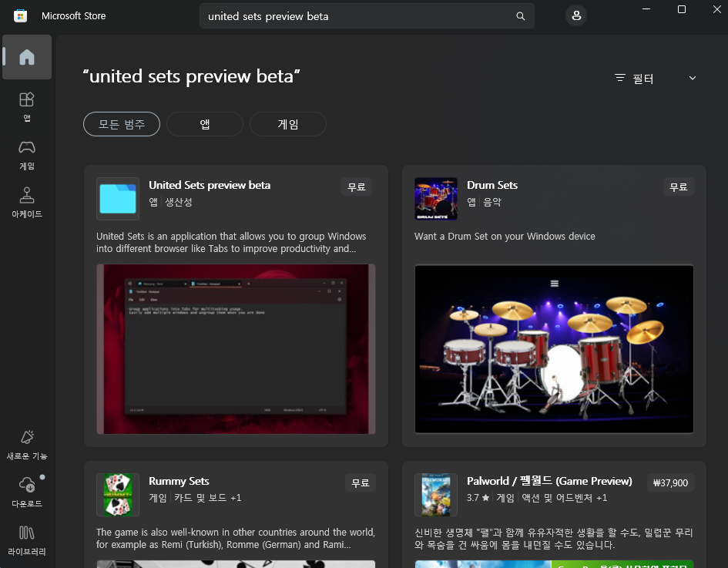Open What's New (새로운 기능)
Screen dimensions: 728x568
click(x=27, y=445)
